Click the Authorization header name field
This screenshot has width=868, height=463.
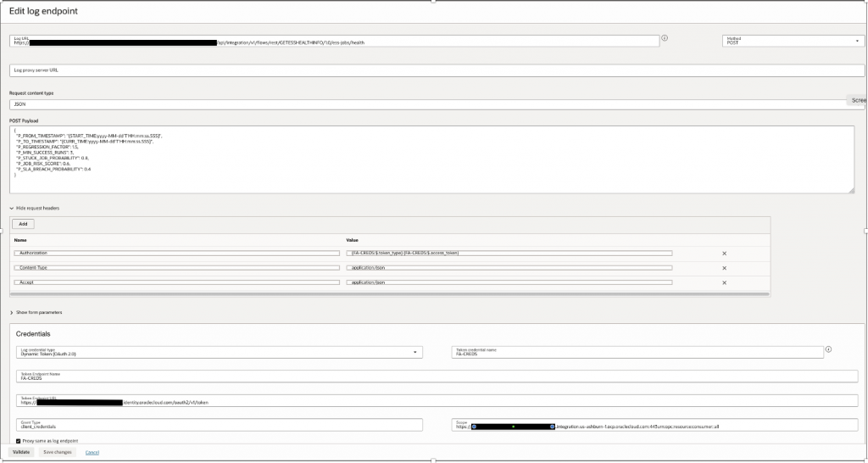pyautogui.click(x=176, y=253)
